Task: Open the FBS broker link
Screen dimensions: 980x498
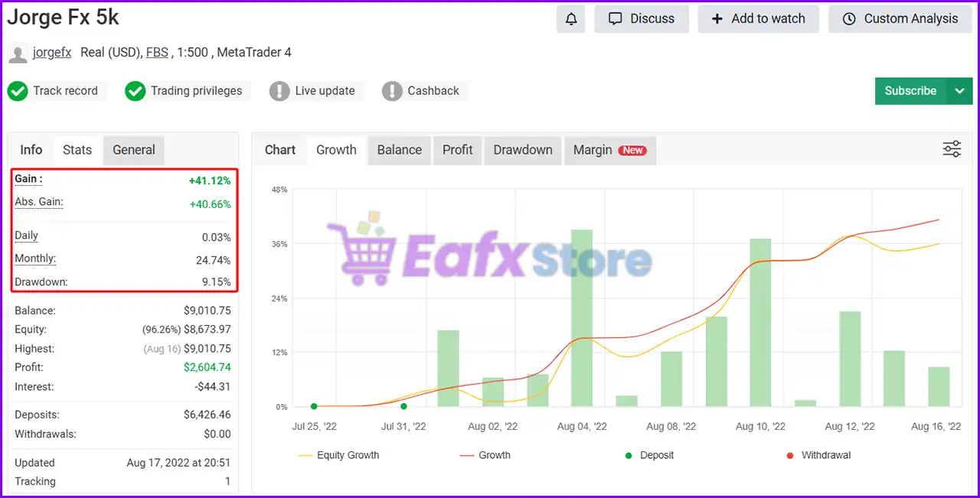Action: [157, 53]
